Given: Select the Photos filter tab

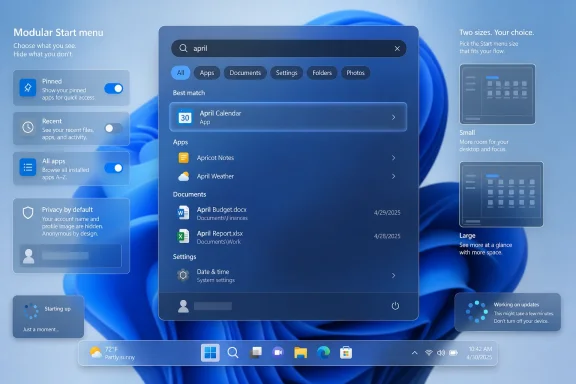Looking at the screenshot, I should click(355, 73).
